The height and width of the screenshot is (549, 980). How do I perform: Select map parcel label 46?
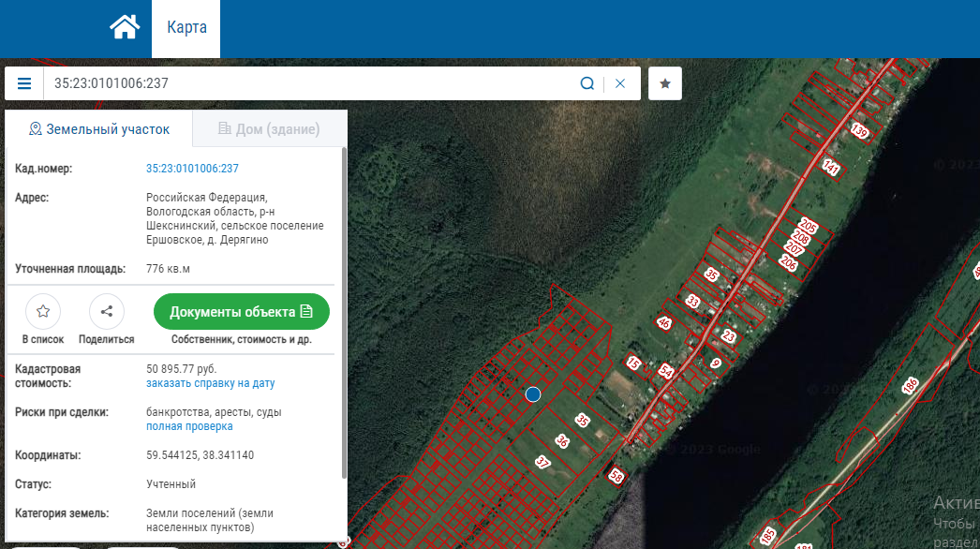coord(663,322)
